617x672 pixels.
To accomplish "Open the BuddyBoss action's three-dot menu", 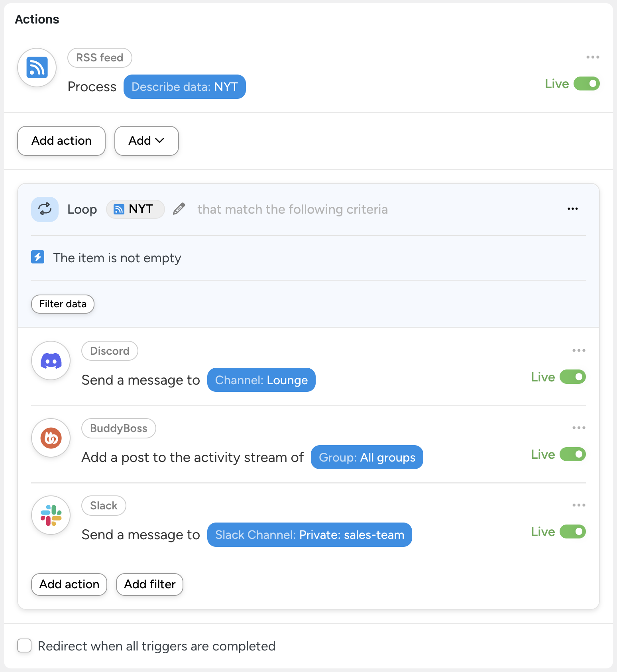I will coord(579,428).
